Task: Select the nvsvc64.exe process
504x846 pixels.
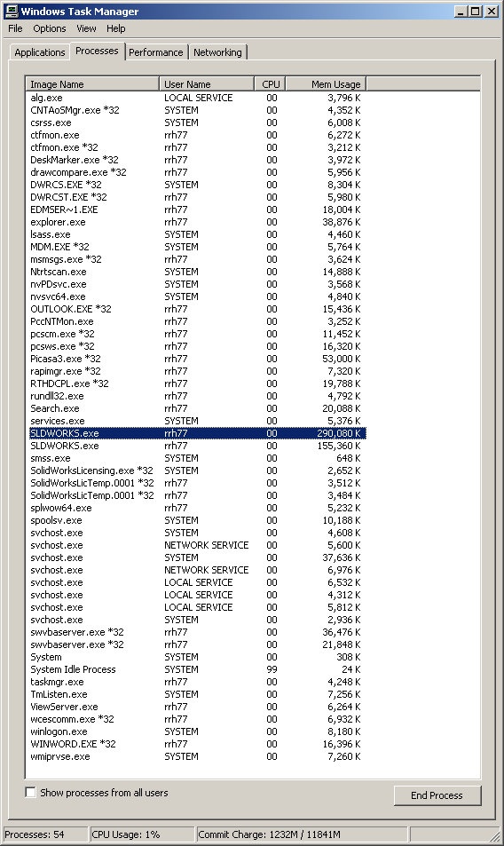Action: [198, 296]
